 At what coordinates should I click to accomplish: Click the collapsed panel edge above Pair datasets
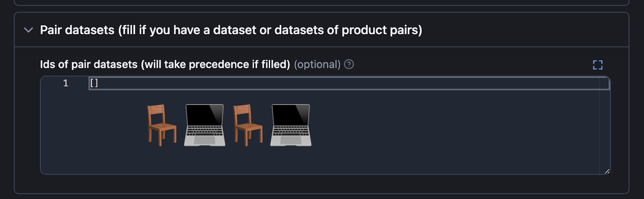(321, 3)
